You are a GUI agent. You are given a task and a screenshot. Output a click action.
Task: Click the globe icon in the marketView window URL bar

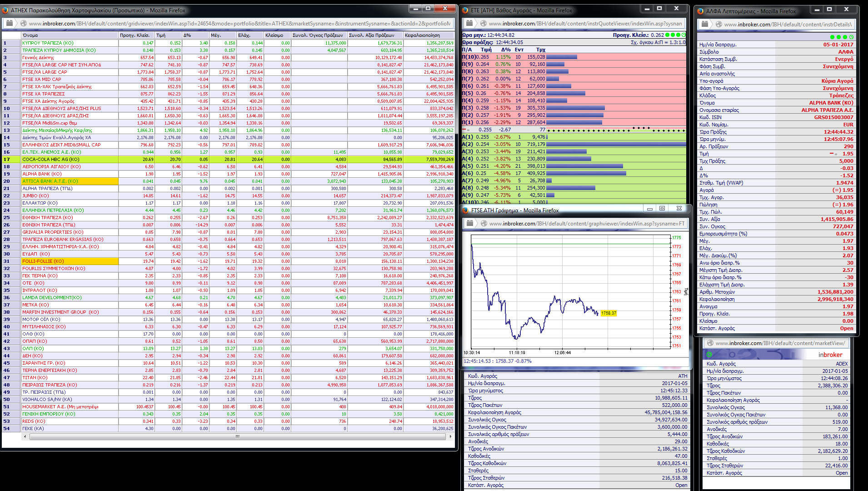[x=709, y=343]
